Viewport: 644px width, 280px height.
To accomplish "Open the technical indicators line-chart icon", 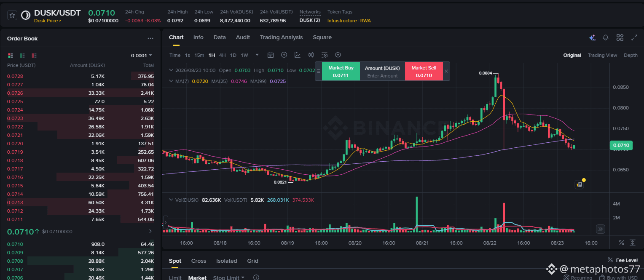I will (x=298, y=55).
